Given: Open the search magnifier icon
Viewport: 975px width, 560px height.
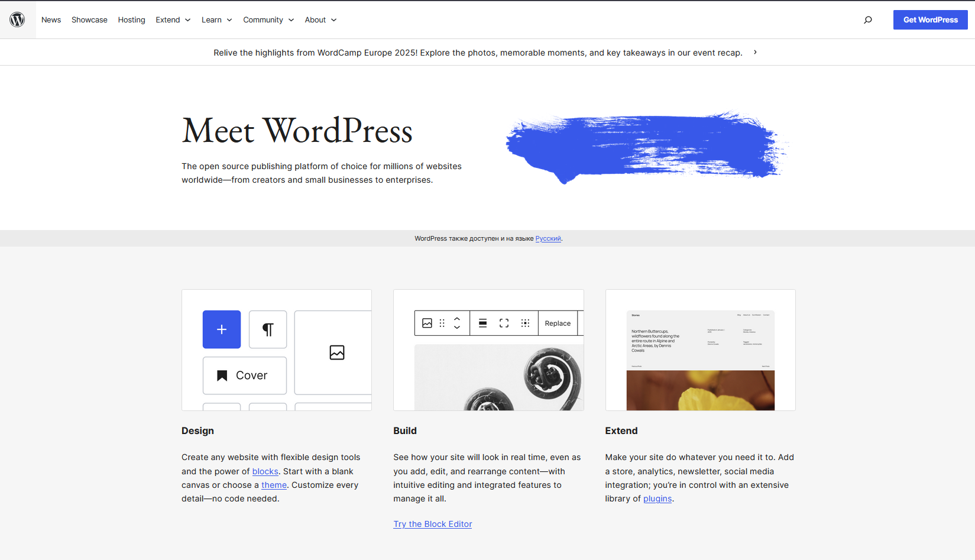Looking at the screenshot, I should pos(868,20).
